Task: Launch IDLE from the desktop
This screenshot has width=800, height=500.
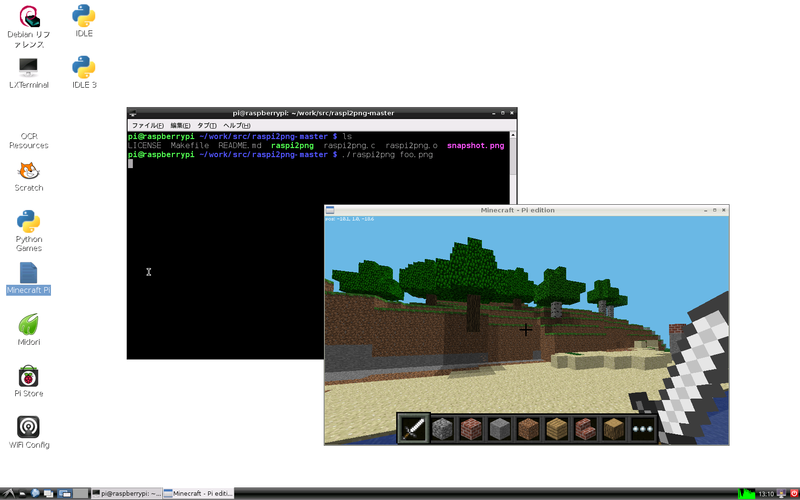Action: coord(84,21)
